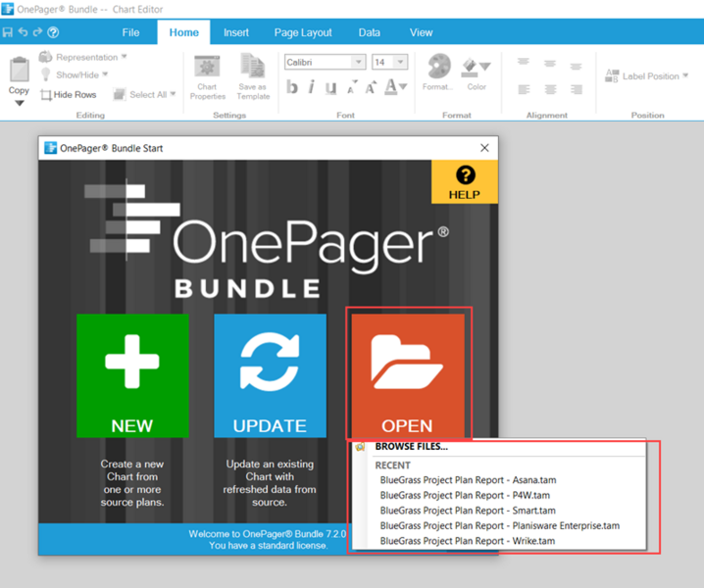
Task: Align text bottom left
Action: (524, 90)
